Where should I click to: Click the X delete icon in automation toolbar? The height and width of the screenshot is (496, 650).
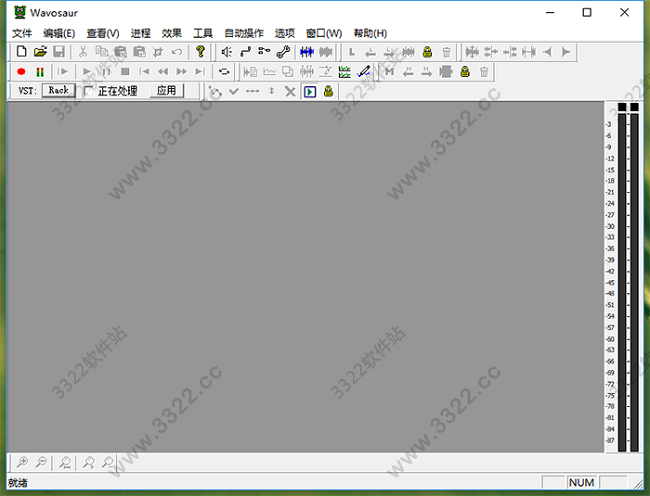click(291, 91)
